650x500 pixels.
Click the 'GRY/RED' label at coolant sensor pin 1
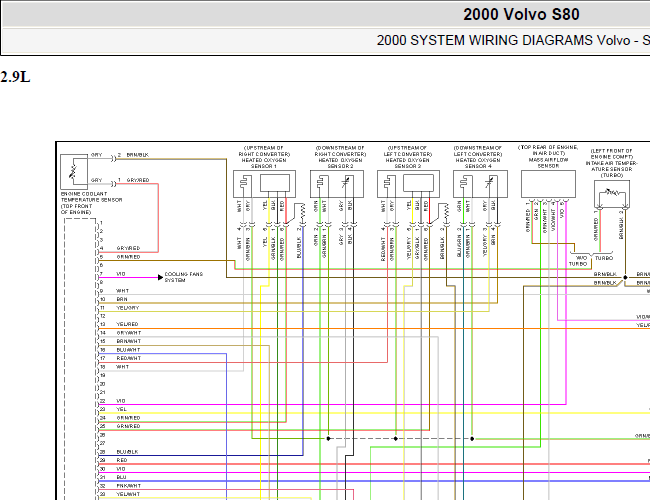[x=138, y=180]
